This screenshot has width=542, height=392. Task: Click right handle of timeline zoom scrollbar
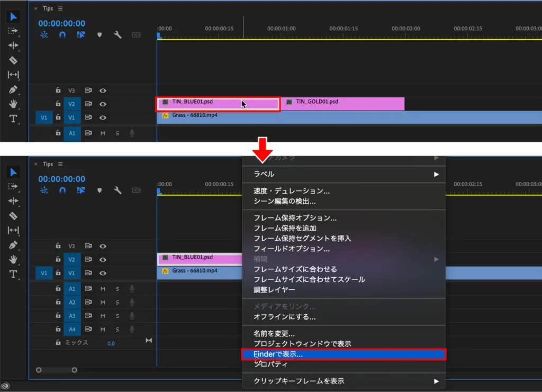[74, 370]
